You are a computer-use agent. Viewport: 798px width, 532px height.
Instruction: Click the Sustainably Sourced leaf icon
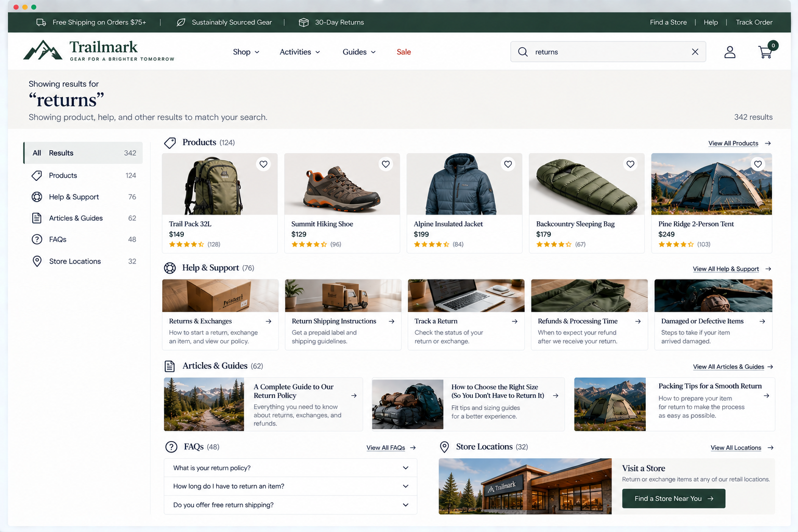pos(181,22)
